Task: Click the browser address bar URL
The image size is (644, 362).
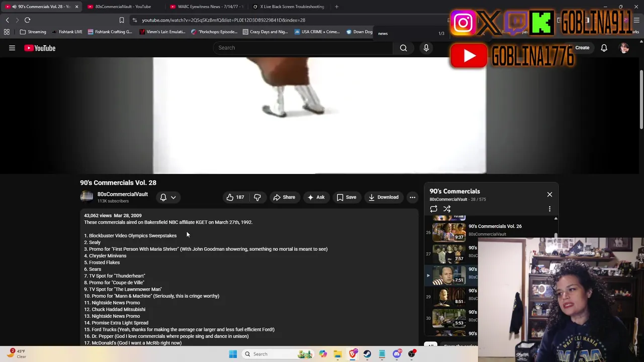Action: pyautogui.click(x=223, y=20)
